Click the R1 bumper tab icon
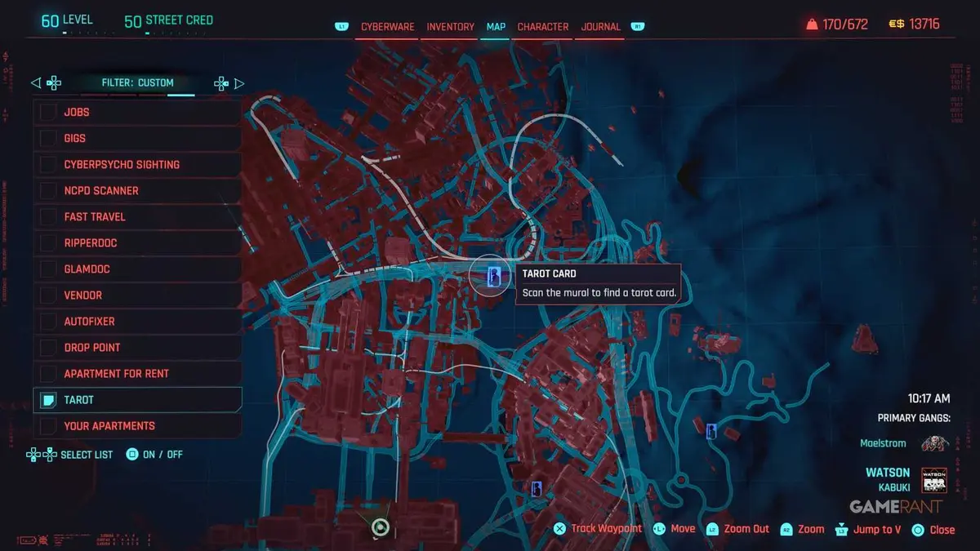The width and height of the screenshot is (980, 551). click(638, 27)
